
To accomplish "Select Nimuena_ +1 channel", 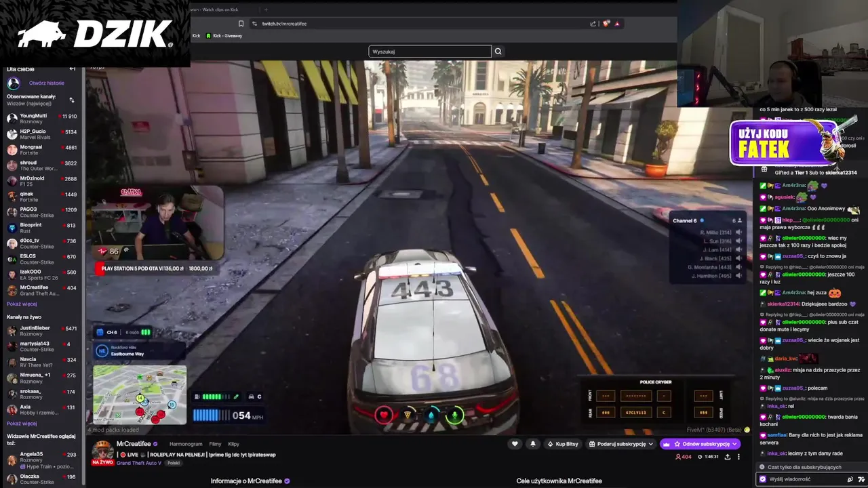I will 42,378.
